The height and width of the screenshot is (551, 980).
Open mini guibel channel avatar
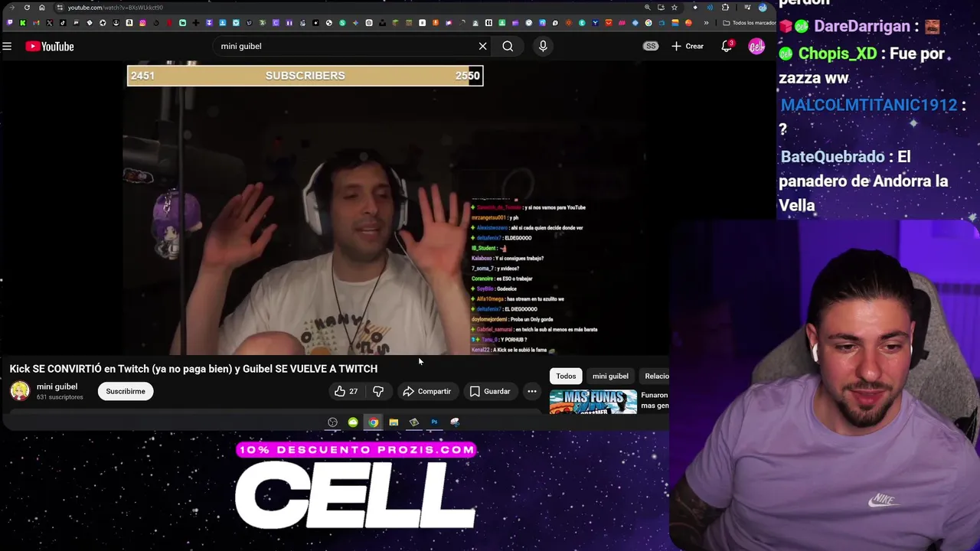tap(20, 391)
